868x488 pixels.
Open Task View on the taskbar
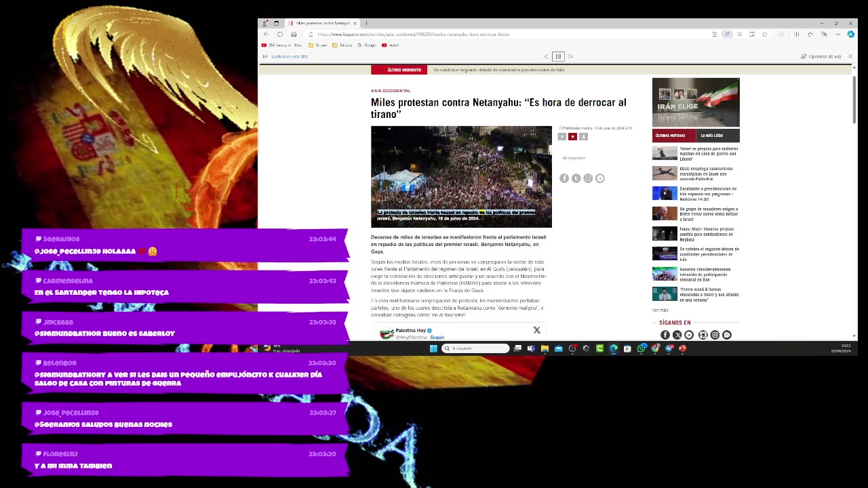pos(518,348)
